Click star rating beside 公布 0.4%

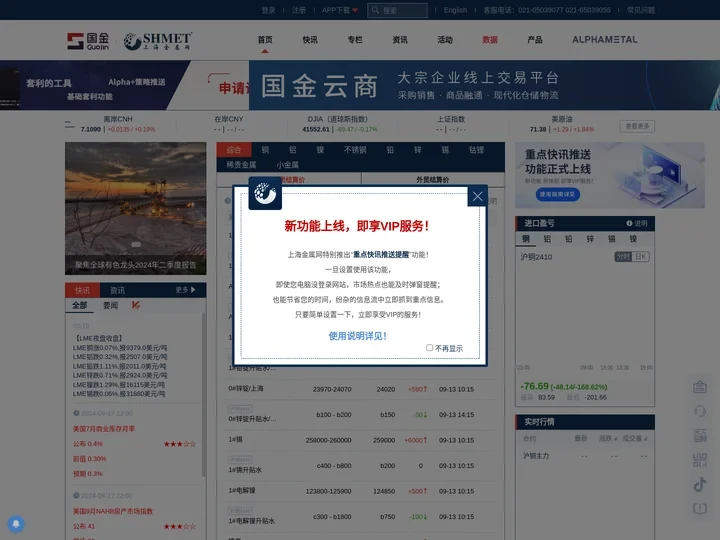pos(180,444)
